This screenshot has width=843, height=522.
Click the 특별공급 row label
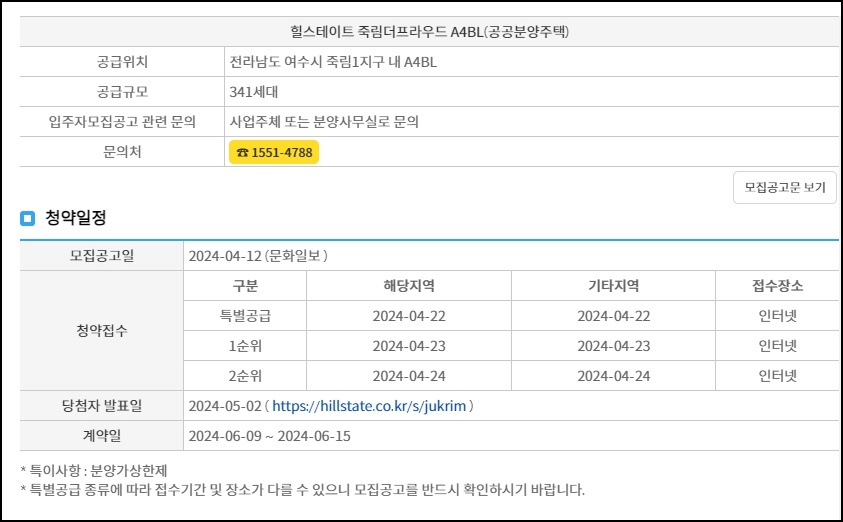245,316
